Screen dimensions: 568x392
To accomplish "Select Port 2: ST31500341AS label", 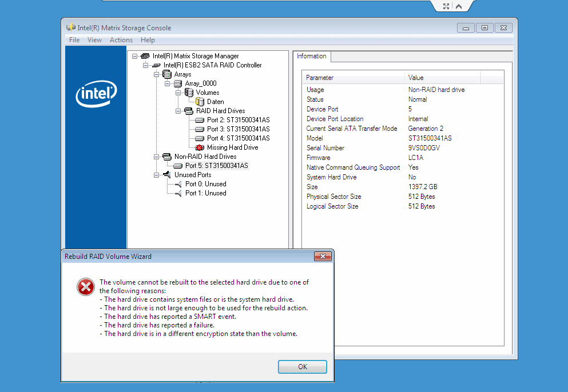I will coord(239,120).
